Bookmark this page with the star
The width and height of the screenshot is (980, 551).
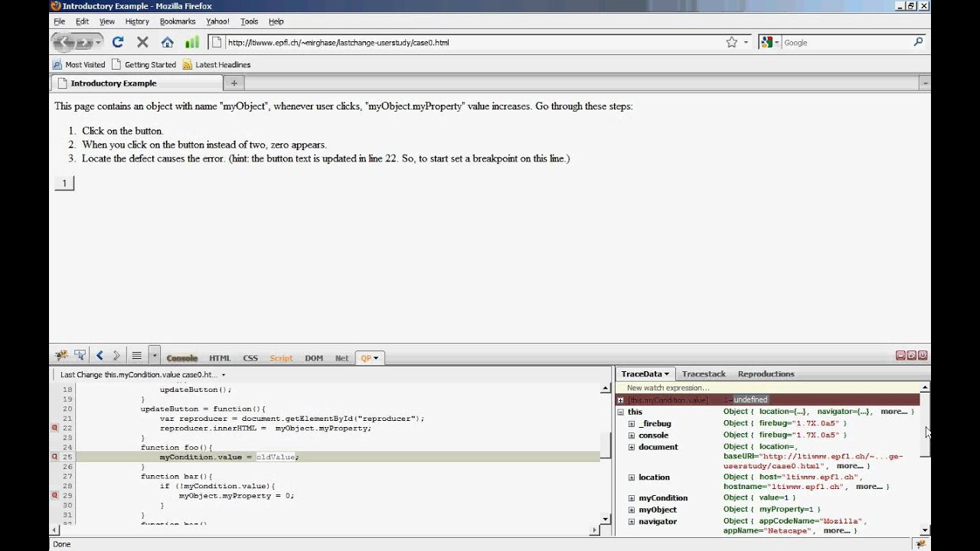[732, 42]
